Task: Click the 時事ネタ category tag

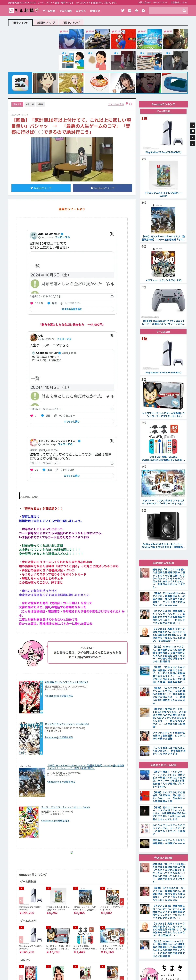Action: click(x=17, y=104)
